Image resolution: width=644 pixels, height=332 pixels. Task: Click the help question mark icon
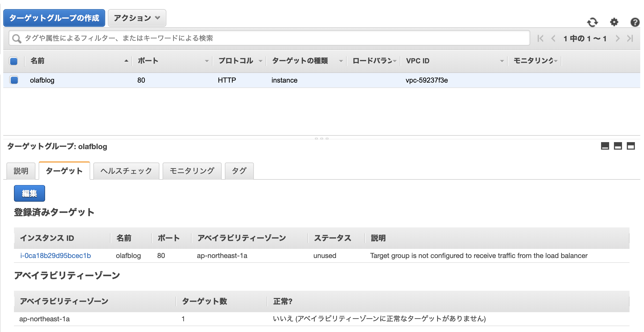(635, 23)
